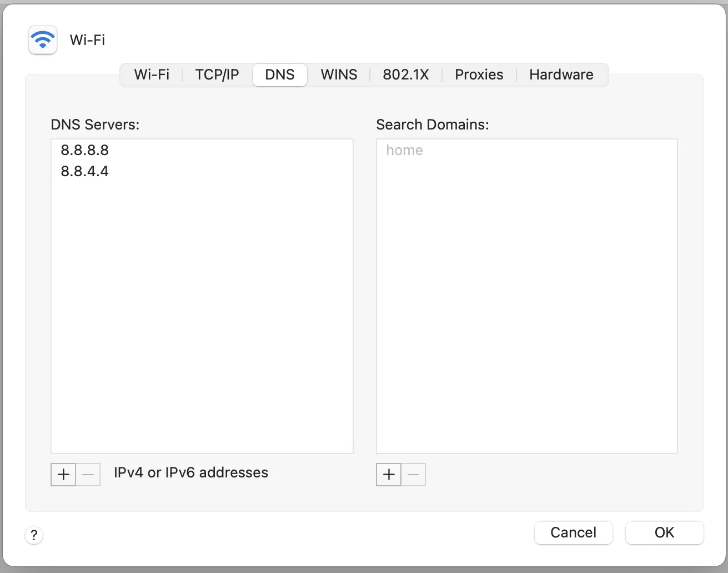Viewport: 728px width, 573px height.
Task: Select the 8.8.8.8 DNS server entry
Action: [x=202, y=150]
